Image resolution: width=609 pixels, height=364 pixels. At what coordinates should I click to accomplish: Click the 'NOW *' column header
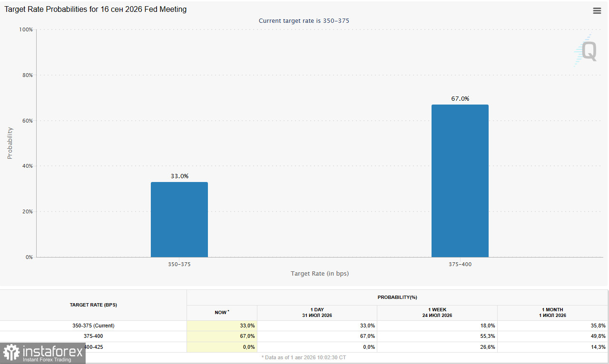[222, 313]
